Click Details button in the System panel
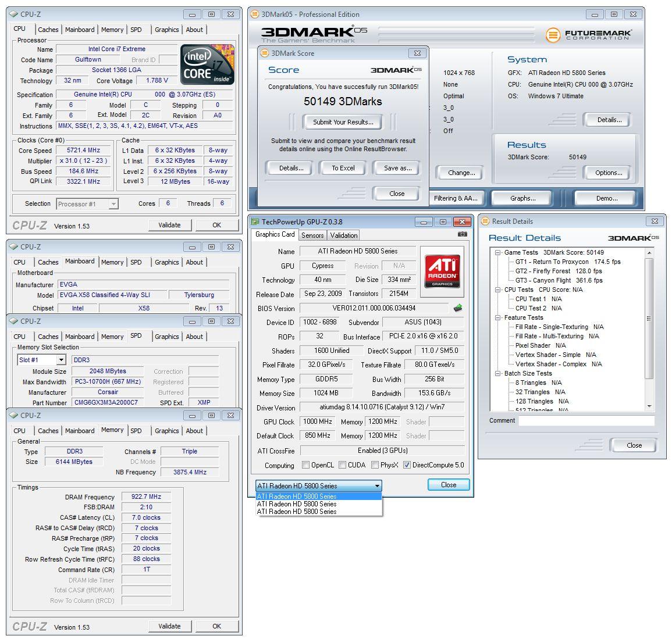This screenshot has height=643, width=672. tap(609, 120)
